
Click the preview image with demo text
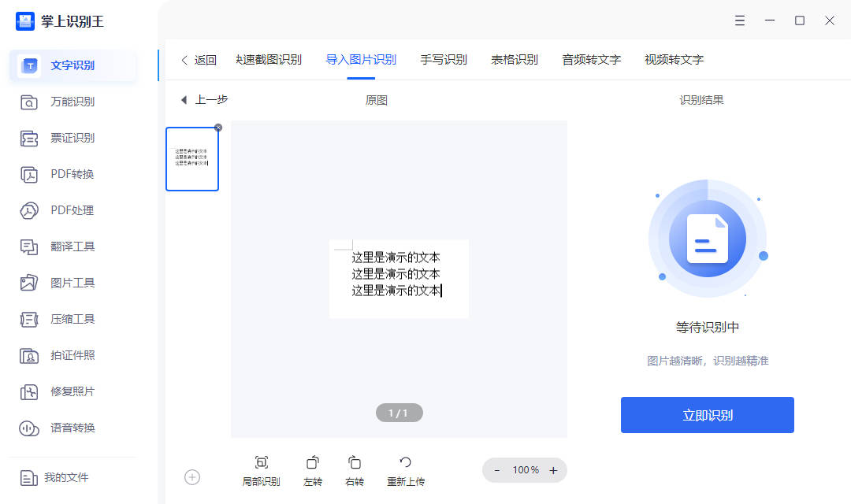click(x=399, y=279)
